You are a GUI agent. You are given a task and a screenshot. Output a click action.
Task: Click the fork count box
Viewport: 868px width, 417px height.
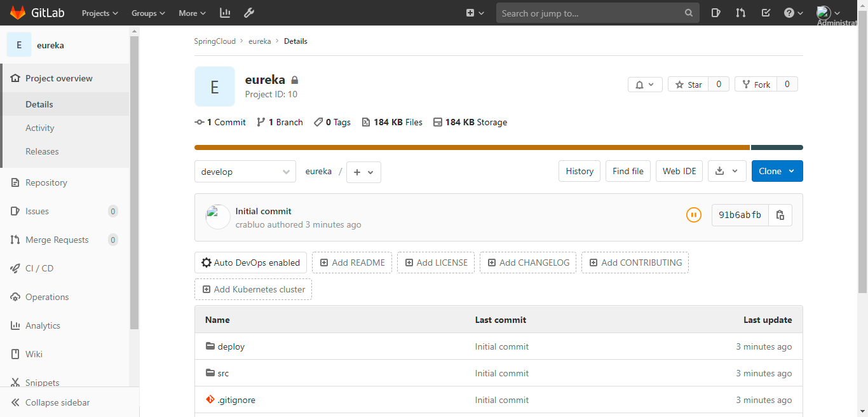coord(787,85)
